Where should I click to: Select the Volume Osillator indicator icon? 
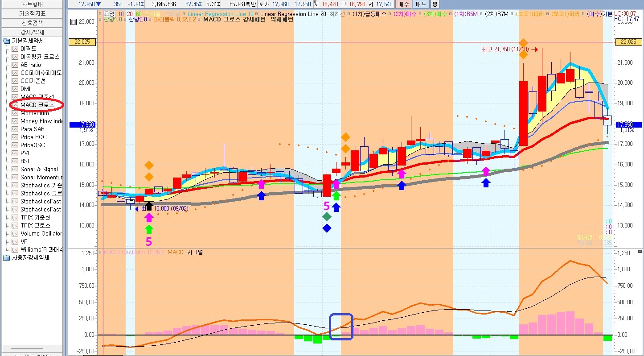click(15, 234)
